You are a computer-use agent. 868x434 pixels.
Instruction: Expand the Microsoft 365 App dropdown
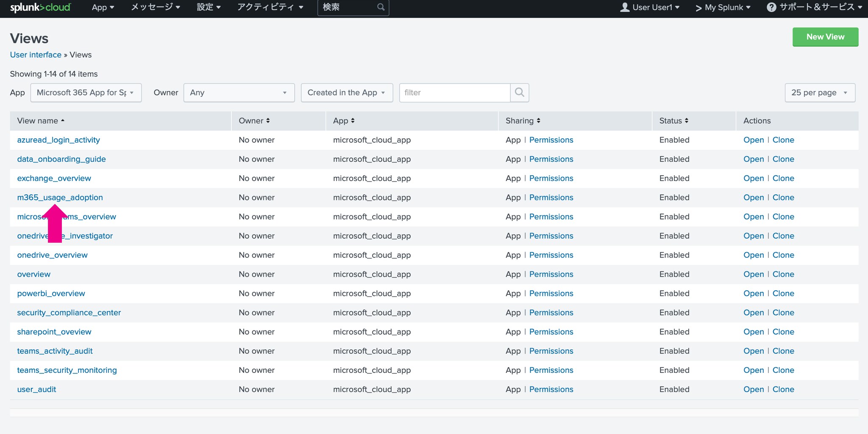pyautogui.click(x=86, y=92)
